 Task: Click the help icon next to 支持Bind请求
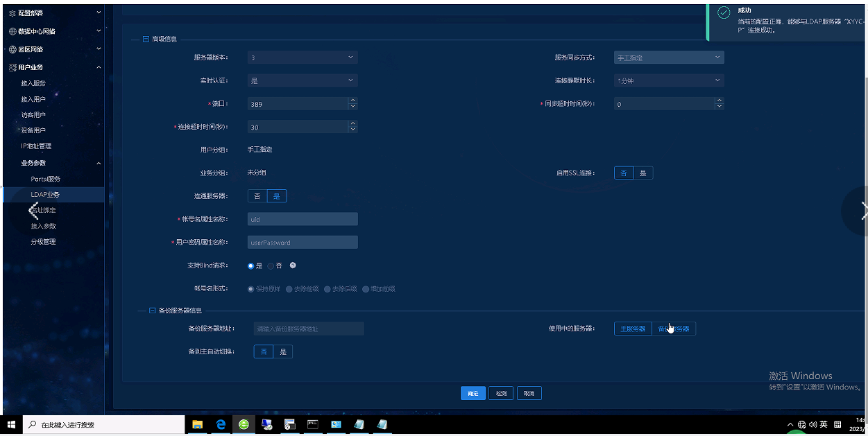[x=293, y=265]
